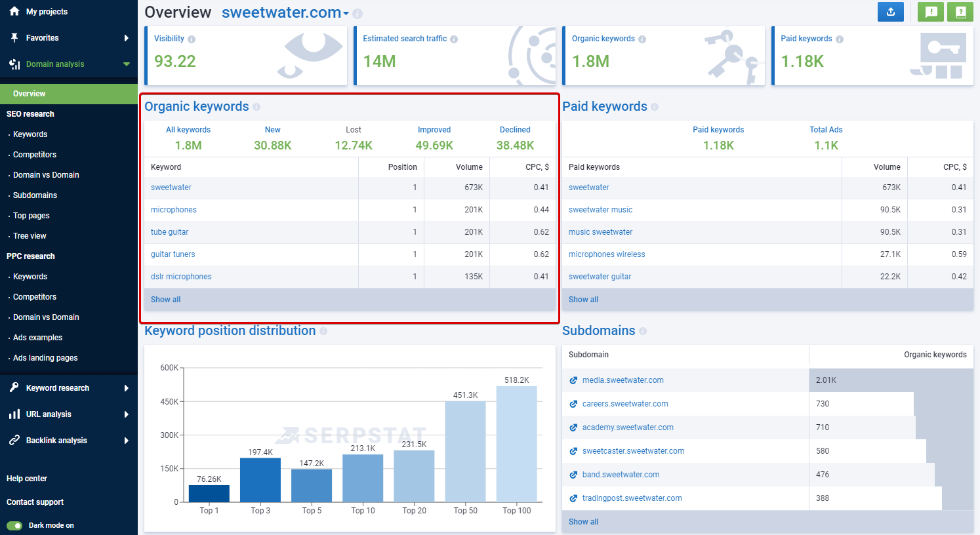Click the green help book icon
This screenshot has width=980, height=535.
click(960, 12)
